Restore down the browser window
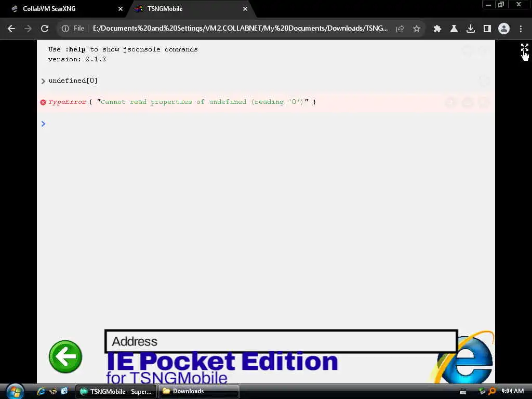Screen dimensions: 532x399 pyautogui.click(x=501, y=5)
